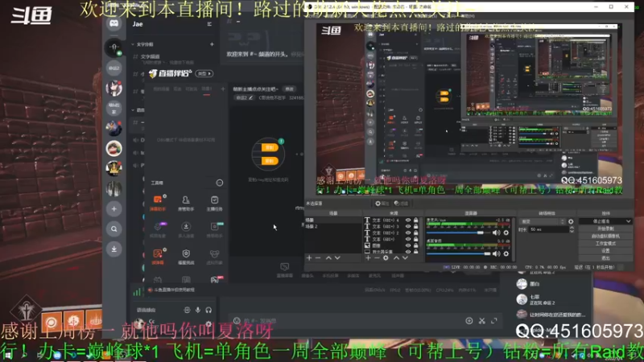Click the plus circle right of message box

[469, 320]
